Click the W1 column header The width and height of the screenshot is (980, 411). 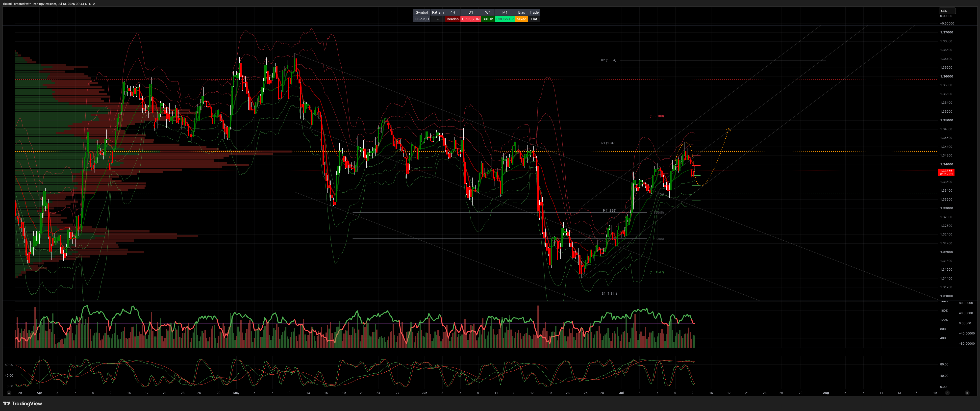click(488, 13)
